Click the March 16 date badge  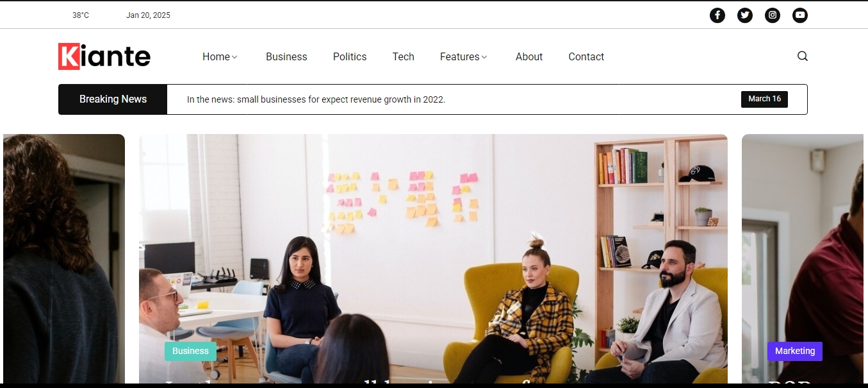[x=764, y=99]
